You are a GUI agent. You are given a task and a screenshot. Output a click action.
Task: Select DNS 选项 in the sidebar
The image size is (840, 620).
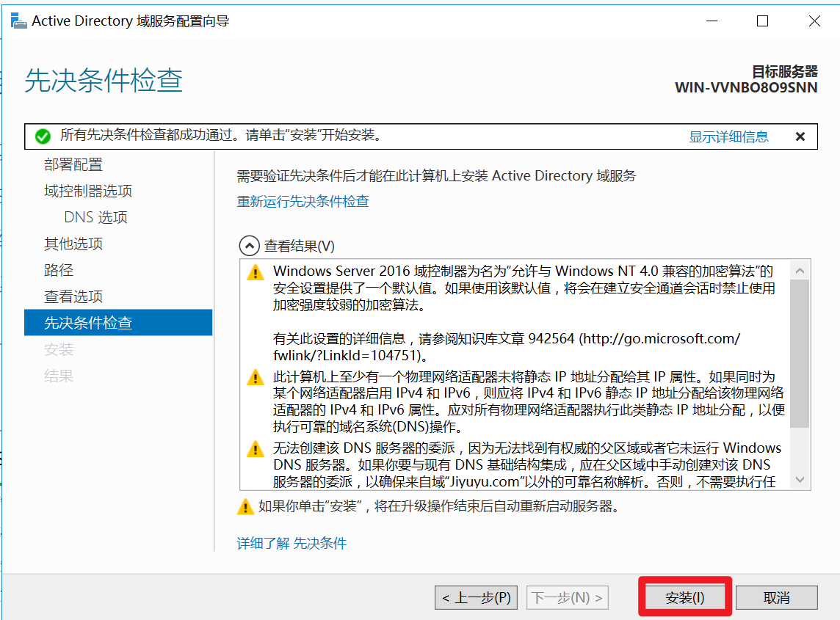click(x=96, y=217)
